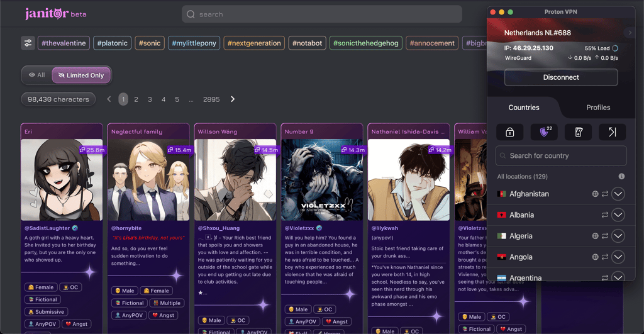Expand the Angola server list
This screenshot has height=334, width=644.
(x=618, y=257)
